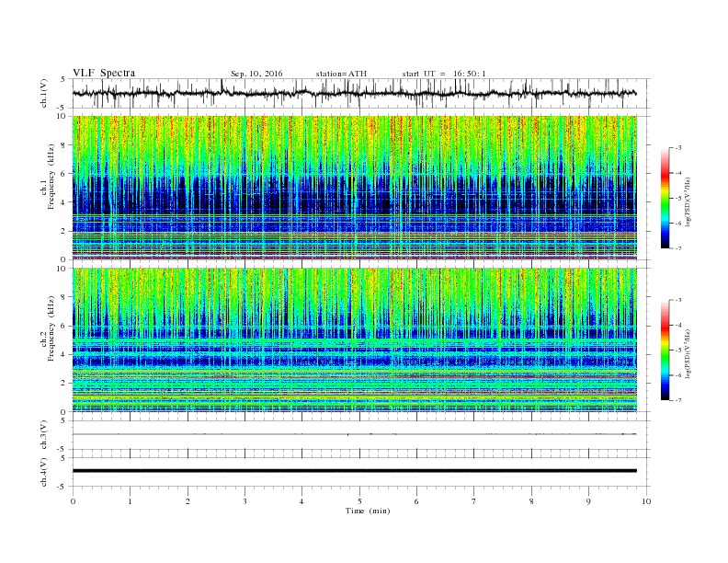Click the "-3" tick on the upper color bar

pos(677,148)
